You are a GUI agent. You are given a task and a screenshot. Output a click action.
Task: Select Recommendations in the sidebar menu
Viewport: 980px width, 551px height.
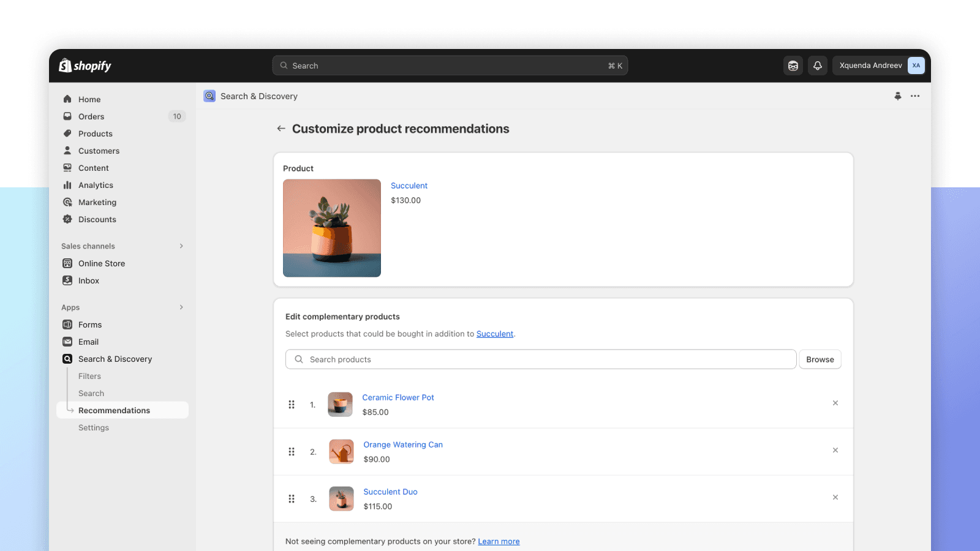(114, 410)
